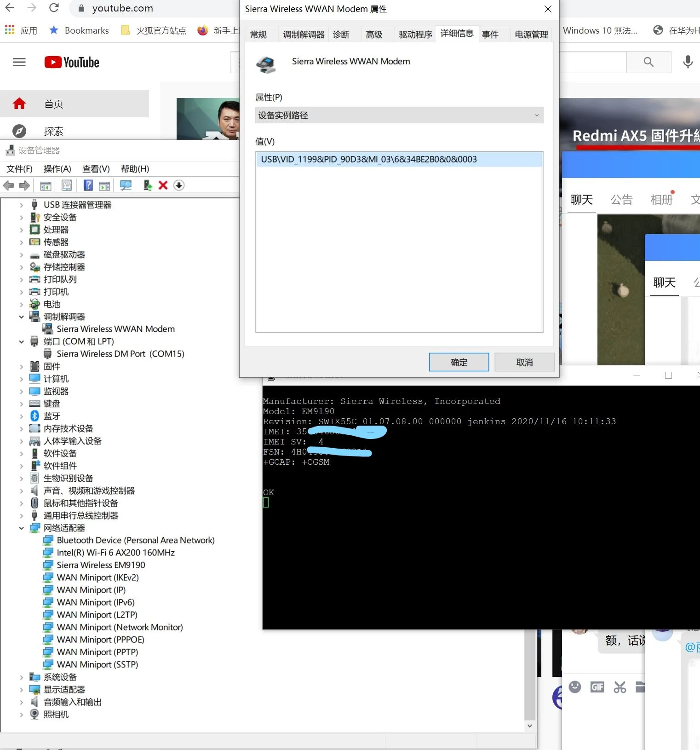The height and width of the screenshot is (750, 700).
Task: Update device driver toolbar icon
Action: pos(147,185)
